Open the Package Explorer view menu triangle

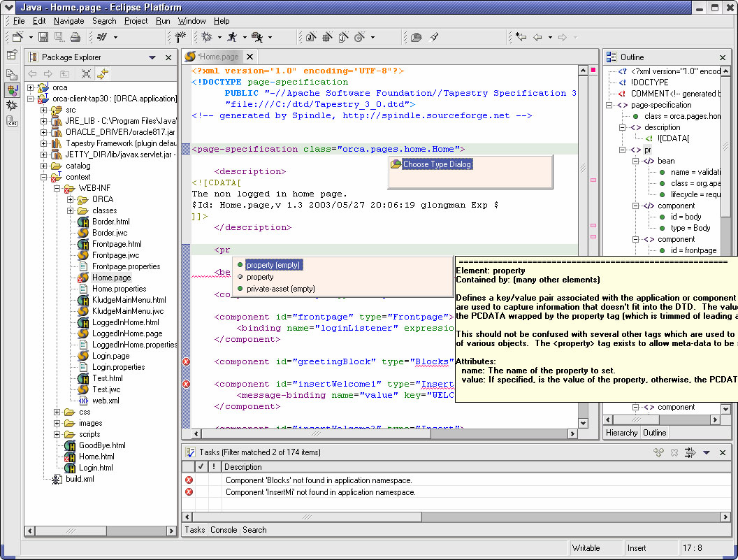[152, 57]
